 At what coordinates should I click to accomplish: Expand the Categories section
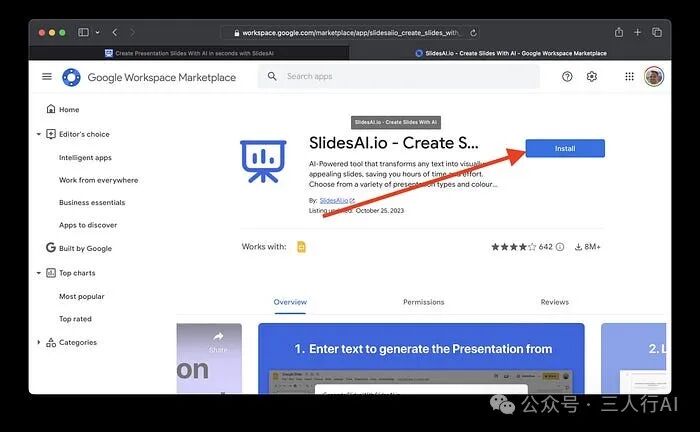pos(39,342)
